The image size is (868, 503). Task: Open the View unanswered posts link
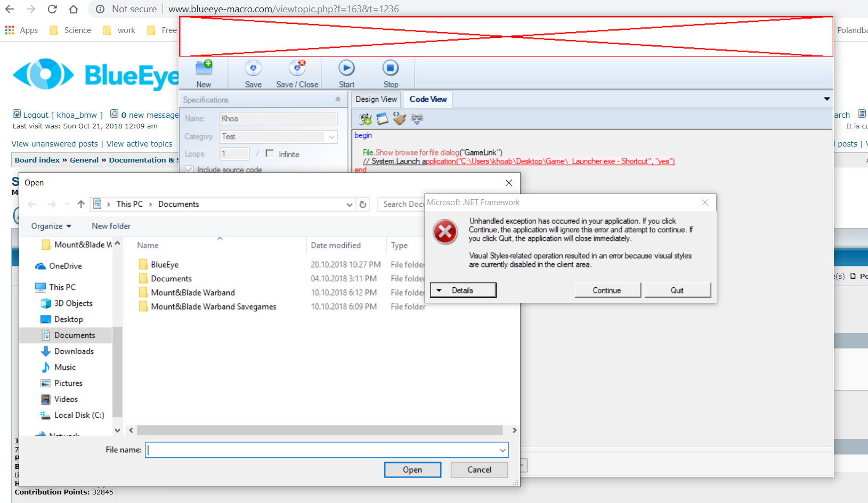point(55,144)
